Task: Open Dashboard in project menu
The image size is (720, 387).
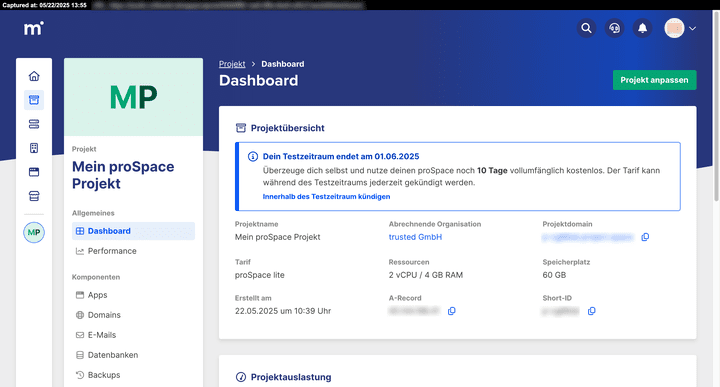Action: coord(133,231)
